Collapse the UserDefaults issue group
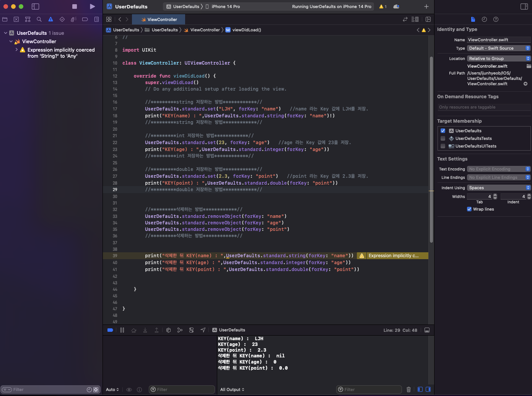 pyautogui.click(x=5, y=33)
